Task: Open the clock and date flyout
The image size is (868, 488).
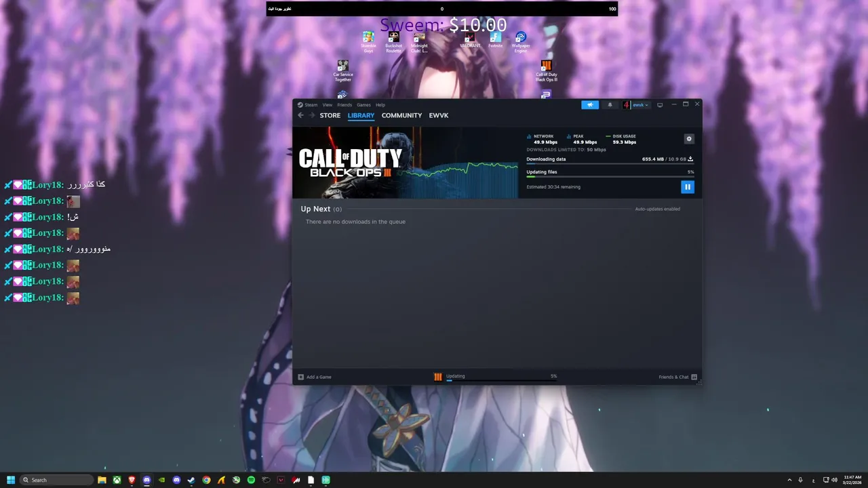Action: [x=852, y=480]
